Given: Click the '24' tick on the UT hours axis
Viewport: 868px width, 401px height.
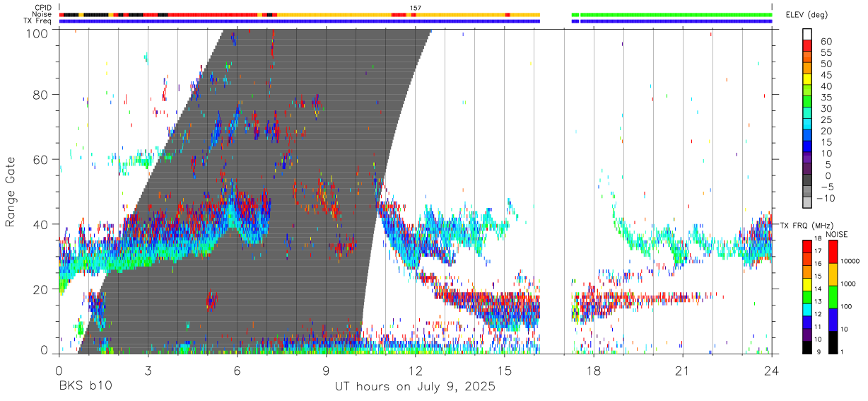Looking at the screenshot, I should 771,371.
